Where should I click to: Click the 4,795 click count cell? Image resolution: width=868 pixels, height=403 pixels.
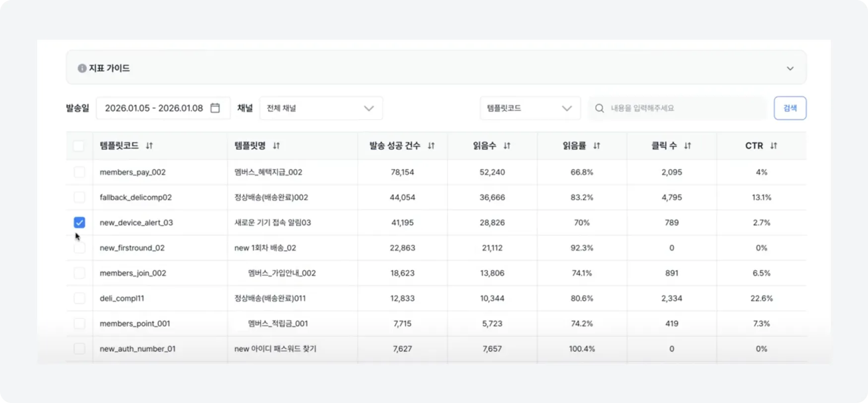pyautogui.click(x=672, y=197)
